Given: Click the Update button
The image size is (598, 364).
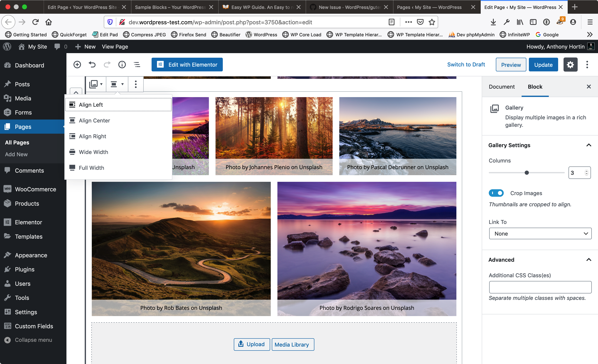Looking at the screenshot, I should tap(543, 65).
